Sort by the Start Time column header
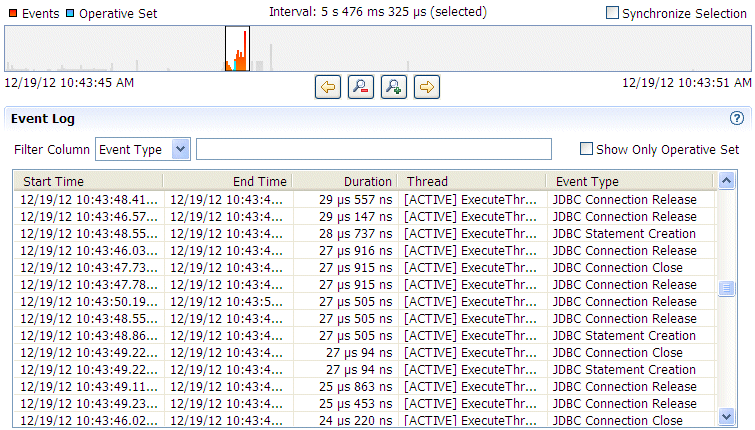755x430 pixels. coord(88,181)
